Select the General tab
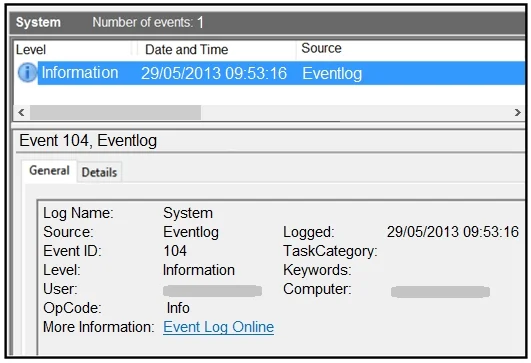The height and width of the screenshot is (363, 531). 49,171
